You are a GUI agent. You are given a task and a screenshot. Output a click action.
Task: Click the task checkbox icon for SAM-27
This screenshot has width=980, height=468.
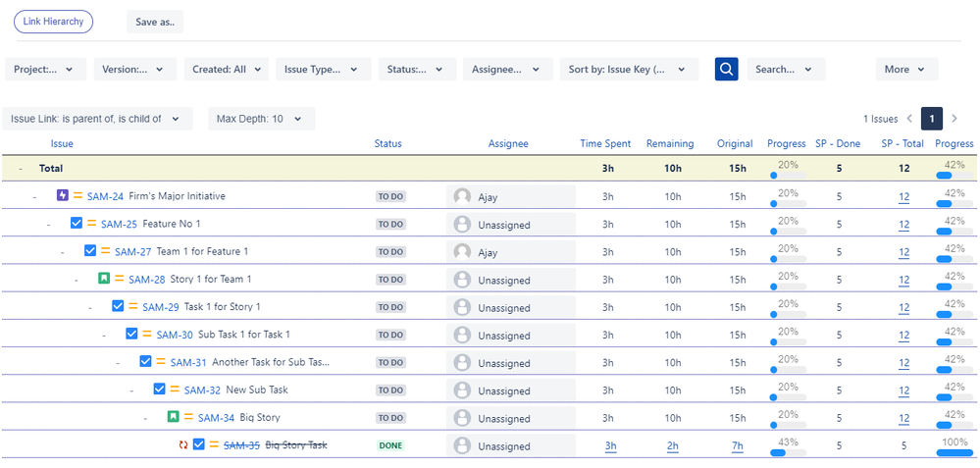[90, 252]
